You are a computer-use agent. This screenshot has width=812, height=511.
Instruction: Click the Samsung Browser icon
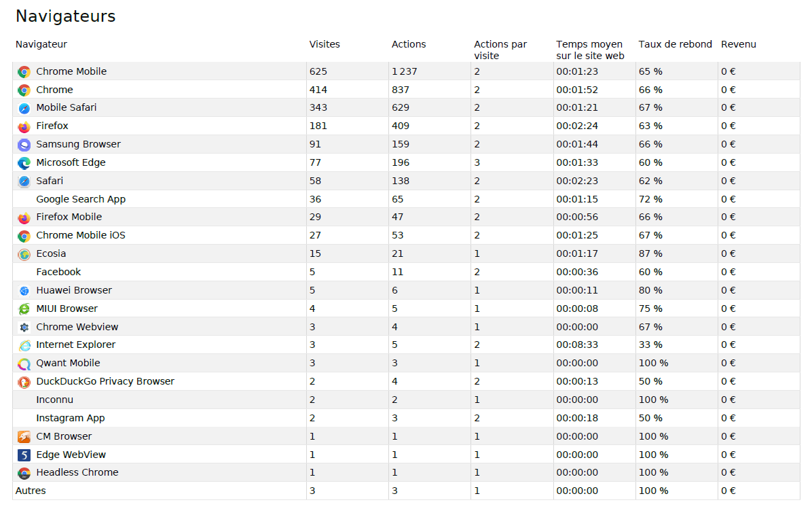click(x=24, y=145)
